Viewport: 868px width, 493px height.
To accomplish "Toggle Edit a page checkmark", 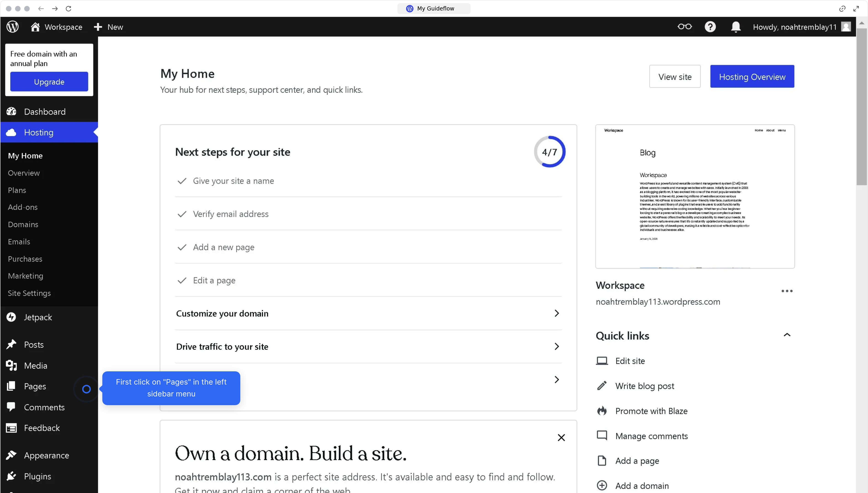I will click(x=182, y=280).
